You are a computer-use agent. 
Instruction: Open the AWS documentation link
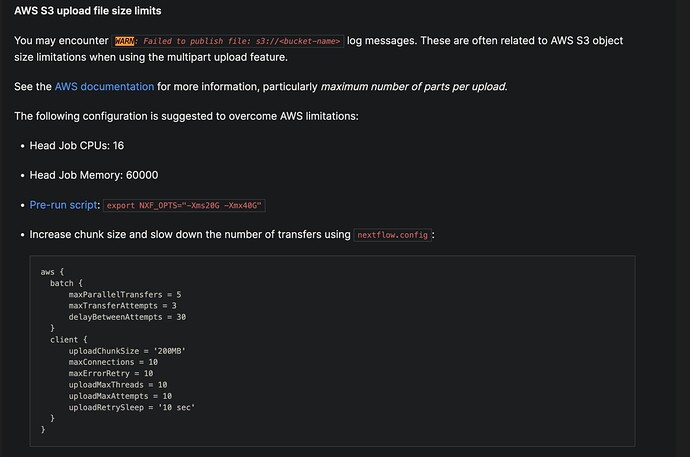pos(104,87)
